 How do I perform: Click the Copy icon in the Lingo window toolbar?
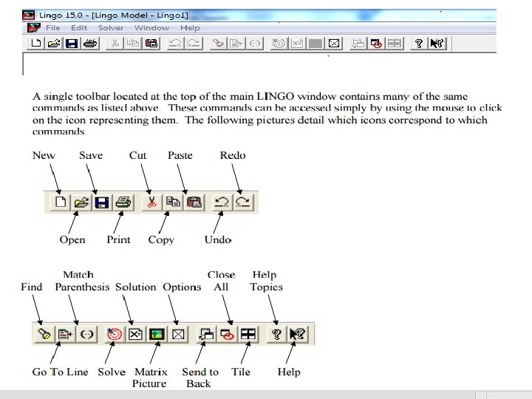(x=133, y=44)
